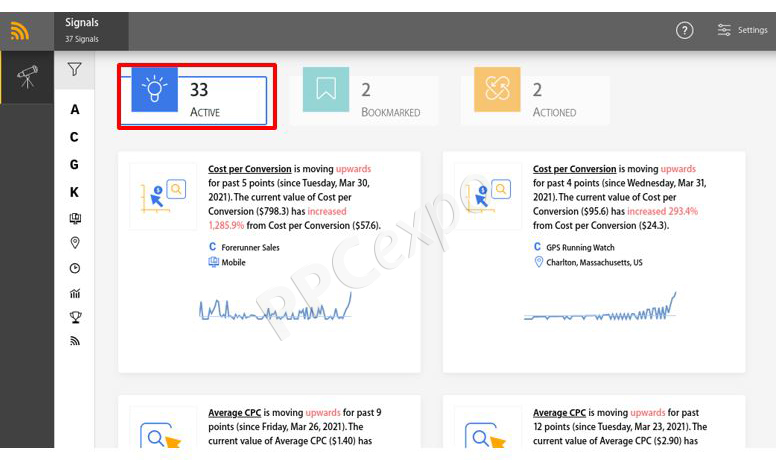The image size is (776, 464).
Task: Filter by location pin icon in sidebar
Action: click(75, 242)
